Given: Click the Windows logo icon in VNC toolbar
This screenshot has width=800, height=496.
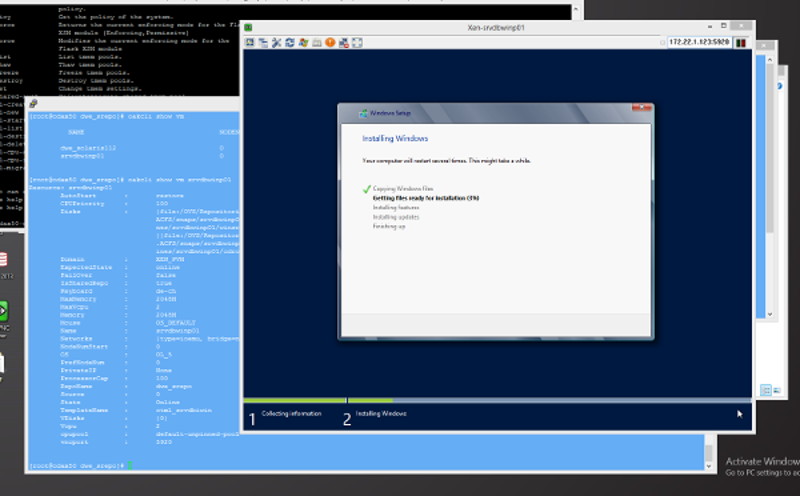Looking at the screenshot, I should (304, 43).
